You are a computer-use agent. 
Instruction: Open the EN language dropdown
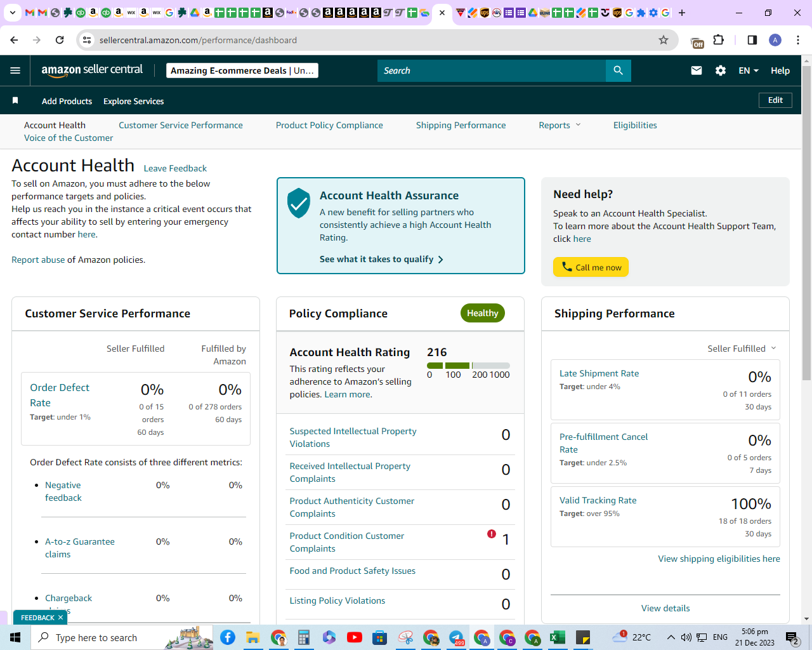(x=749, y=70)
